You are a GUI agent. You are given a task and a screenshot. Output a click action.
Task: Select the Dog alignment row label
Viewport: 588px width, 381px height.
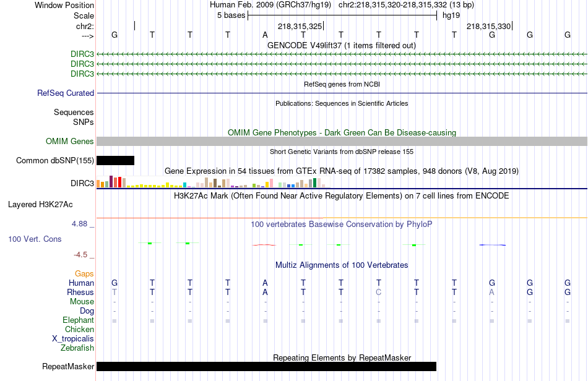87,311
